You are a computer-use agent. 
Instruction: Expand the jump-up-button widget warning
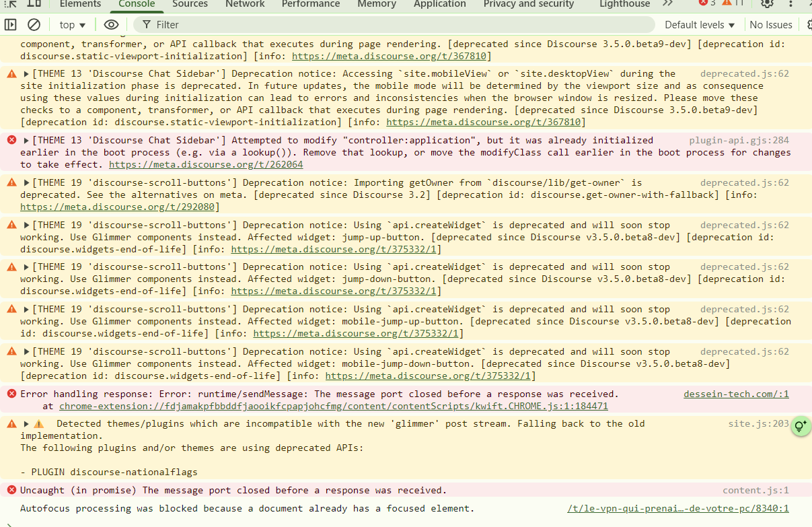(x=27, y=225)
